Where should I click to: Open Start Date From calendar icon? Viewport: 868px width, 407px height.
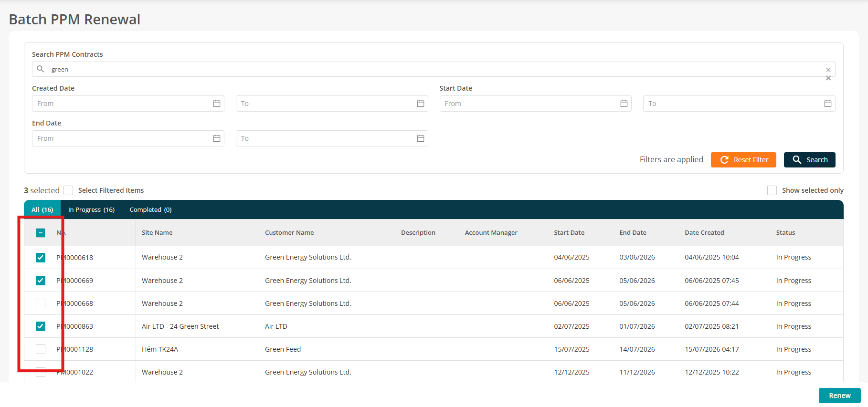[624, 104]
